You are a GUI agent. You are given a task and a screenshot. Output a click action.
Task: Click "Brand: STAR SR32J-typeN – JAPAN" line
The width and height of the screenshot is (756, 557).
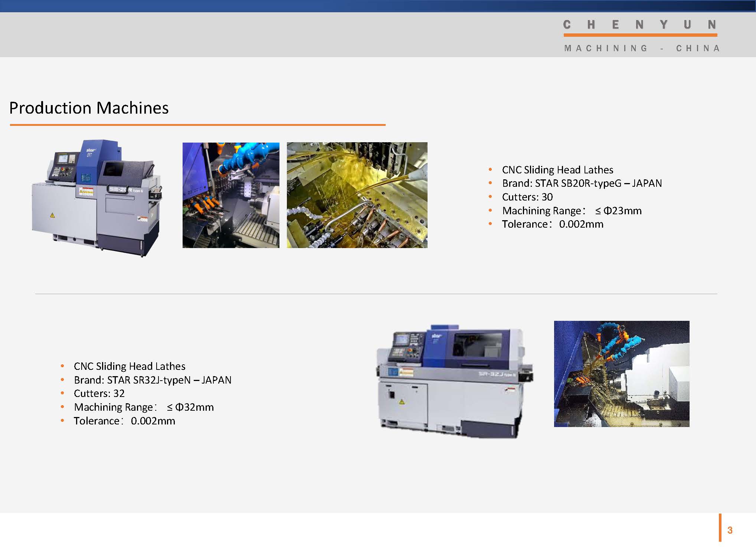[153, 380]
